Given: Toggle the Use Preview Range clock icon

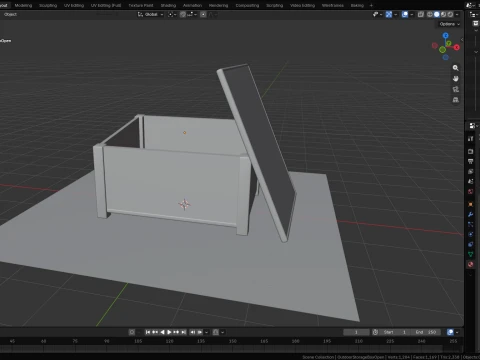Looking at the screenshot, I should click(375, 332).
